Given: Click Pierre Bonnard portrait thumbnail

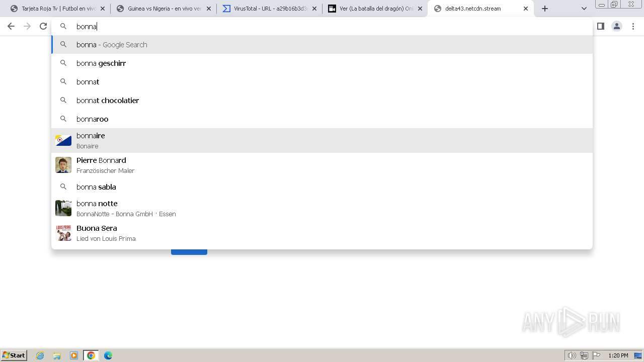Looking at the screenshot, I should point(63,165).
